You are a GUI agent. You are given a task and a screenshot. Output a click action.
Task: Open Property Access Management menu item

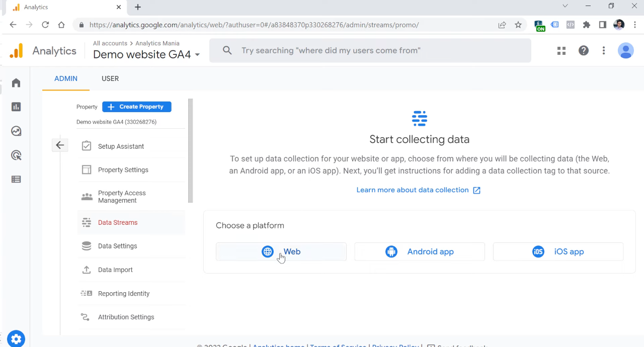point(131,197)
